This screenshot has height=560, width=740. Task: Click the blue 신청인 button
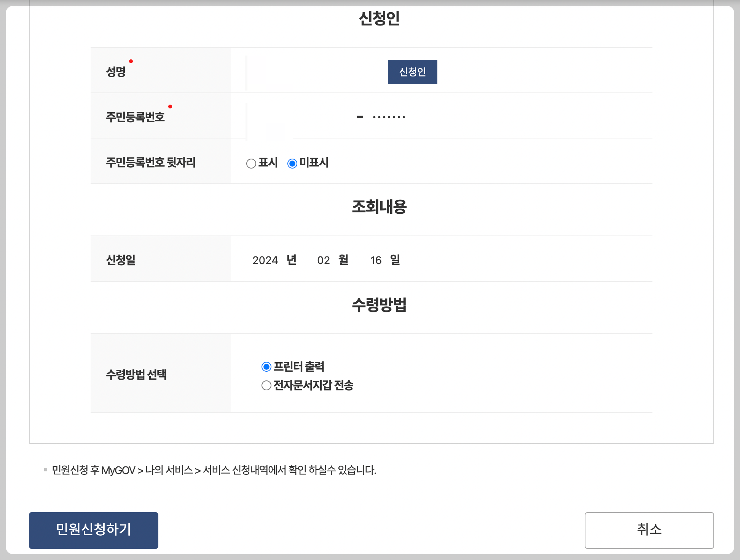(x=412, y=72)
